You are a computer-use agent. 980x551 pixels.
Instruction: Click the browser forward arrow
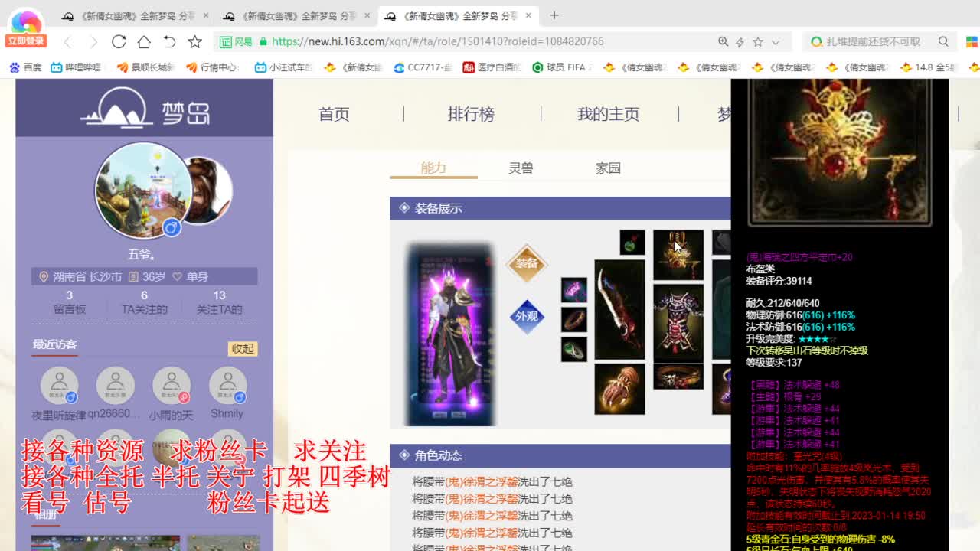coord(93,42)
